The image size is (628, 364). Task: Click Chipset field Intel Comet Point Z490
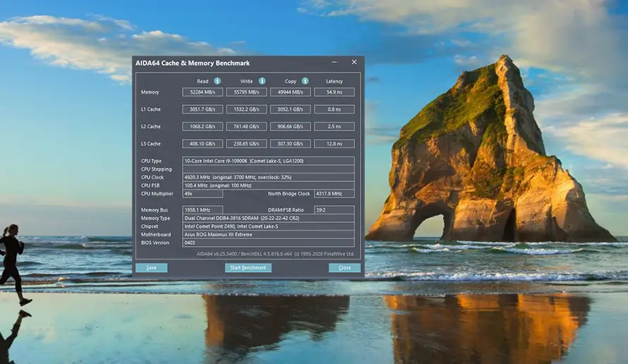click(268, 226)
